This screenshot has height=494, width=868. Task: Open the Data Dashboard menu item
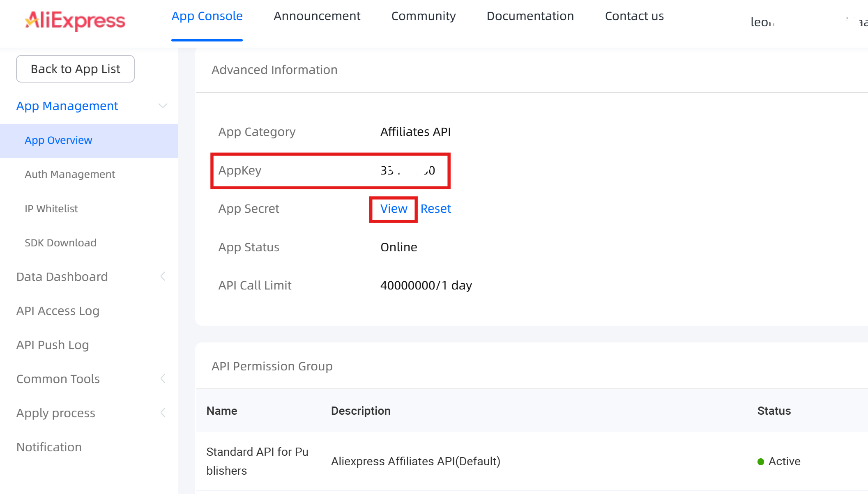pos(62,277)
